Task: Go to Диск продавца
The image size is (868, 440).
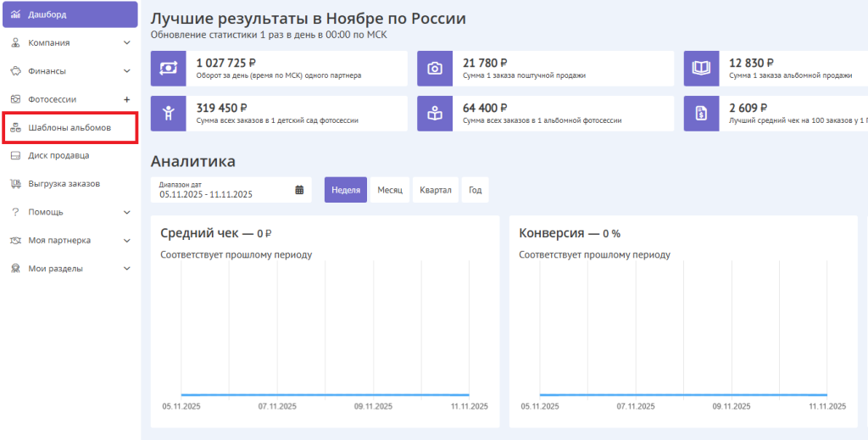Action: tap(58, 156)
